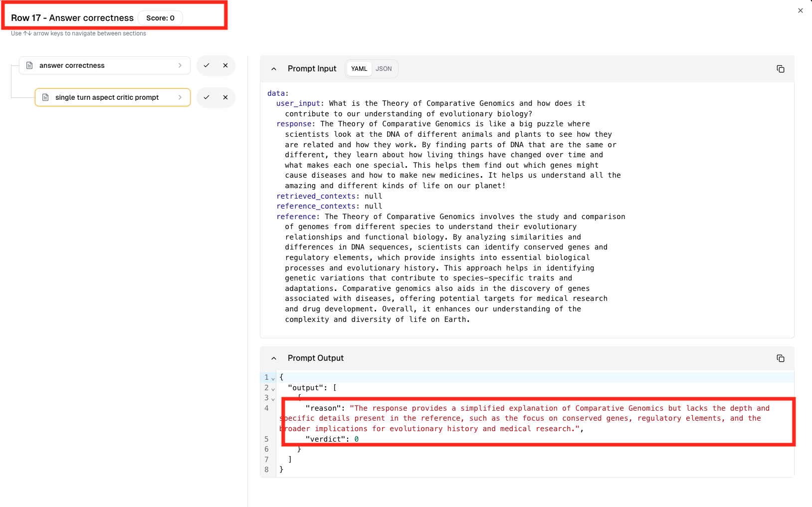
Task: Collapse the Prompt Output section
Action: (x=274, y=358)
